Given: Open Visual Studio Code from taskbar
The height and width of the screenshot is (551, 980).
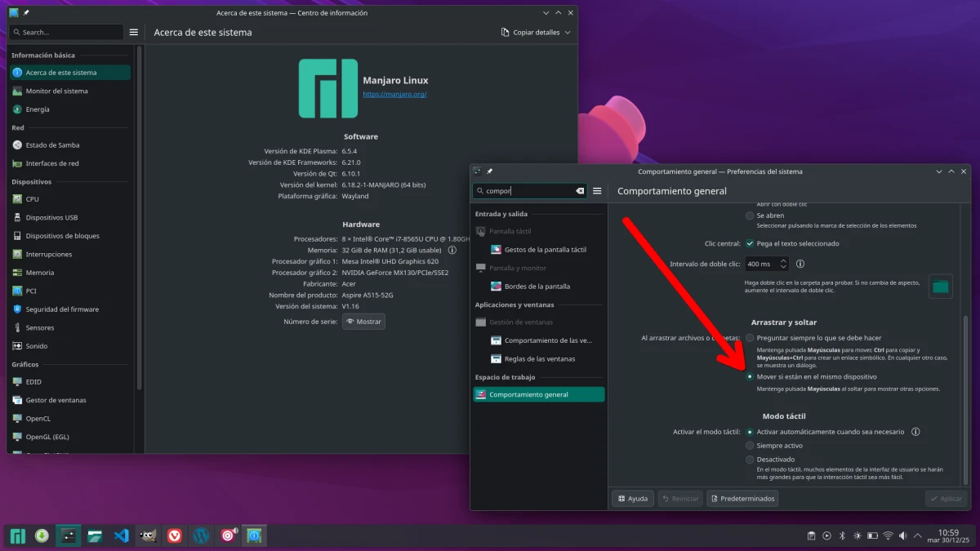Looking at the screenshot, I should 122,536.
